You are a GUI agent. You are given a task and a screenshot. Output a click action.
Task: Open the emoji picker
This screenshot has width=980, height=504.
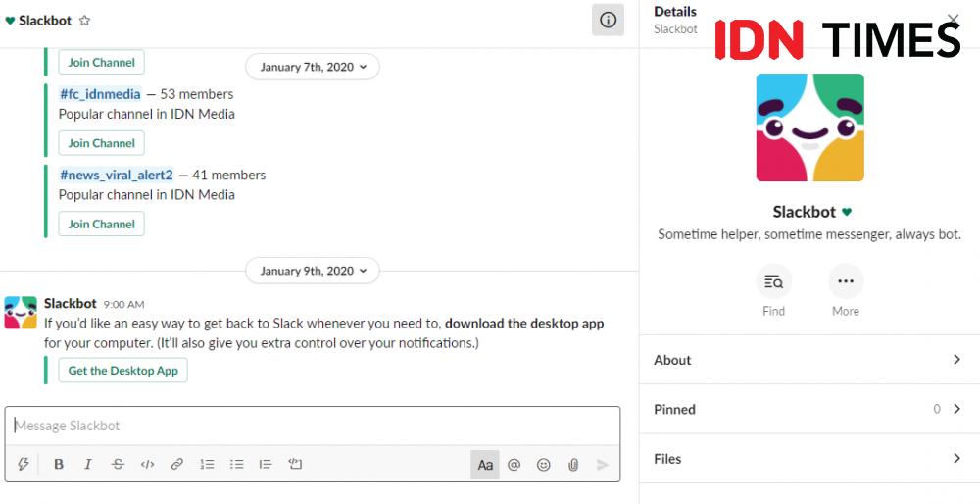coord(544,465)
